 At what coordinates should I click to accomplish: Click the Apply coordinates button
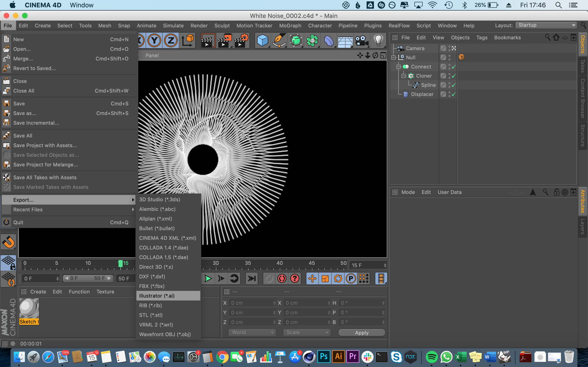pyautogui.click(x=362, y=333)
